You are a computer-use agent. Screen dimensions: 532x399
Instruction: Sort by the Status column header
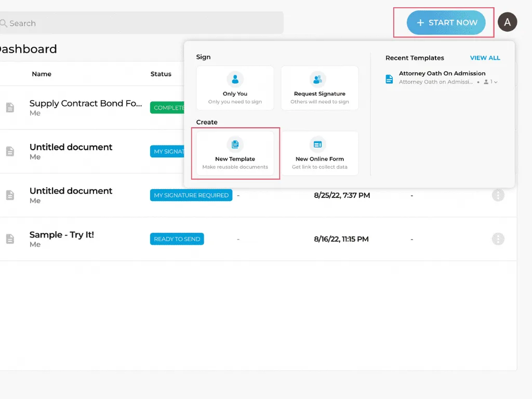[x=161, y=74]
